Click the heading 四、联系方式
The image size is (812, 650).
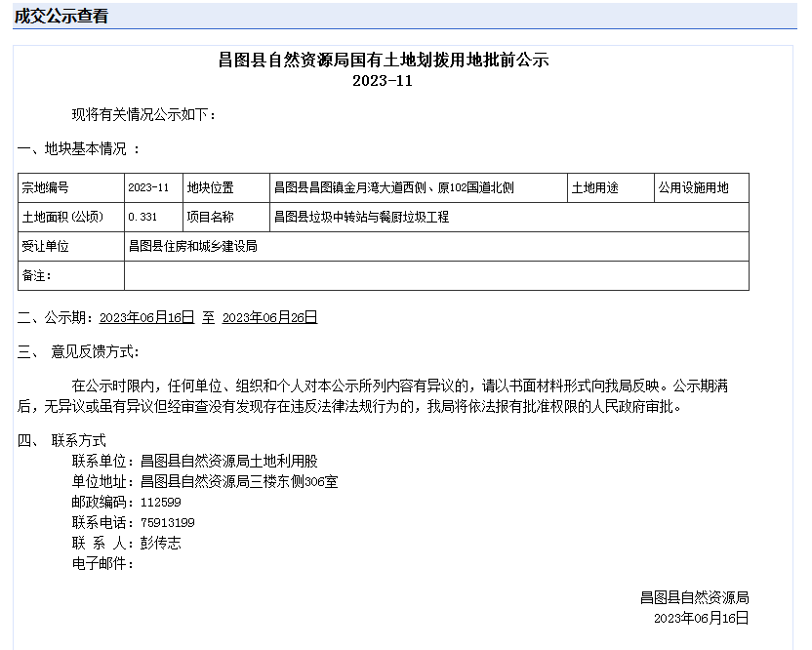click(61, 441)
